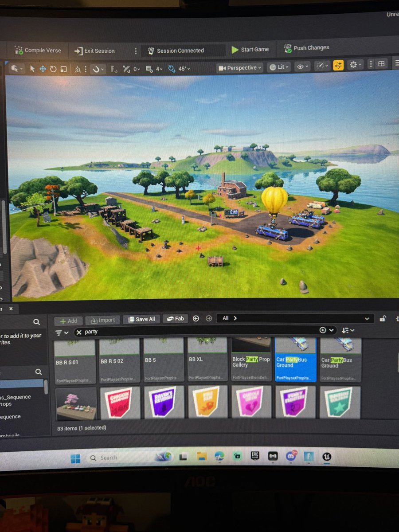Click the favorites panel search magnifier
Image resolution: width=399 pixels, height=532 pixels.
pyautogui.click(x=37, y=322)
